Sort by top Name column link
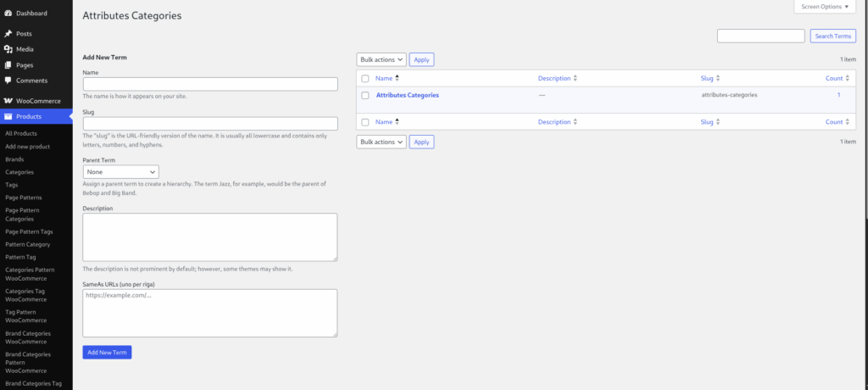The image size is (868, 390). [384, 79]
